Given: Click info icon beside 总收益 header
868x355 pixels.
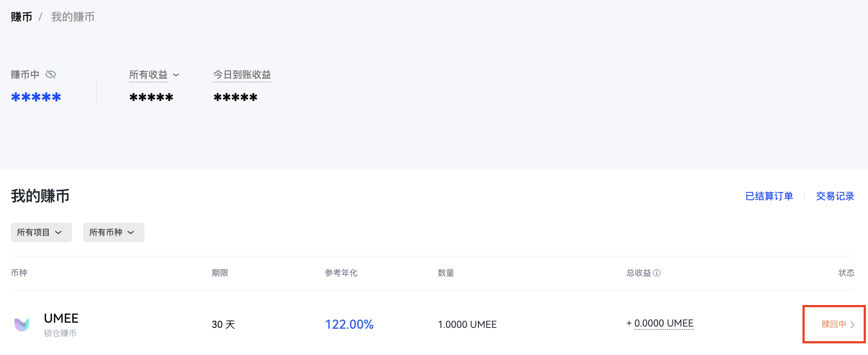Looking at the screenshot, I should (657, 273).
